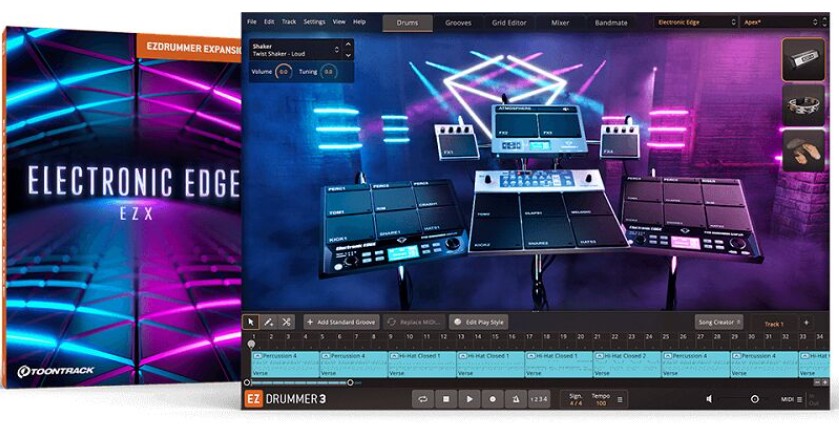Screen dimensions: 839x430
Task: Mute audio with the speaker icon
Action: [x=709, y=399]
